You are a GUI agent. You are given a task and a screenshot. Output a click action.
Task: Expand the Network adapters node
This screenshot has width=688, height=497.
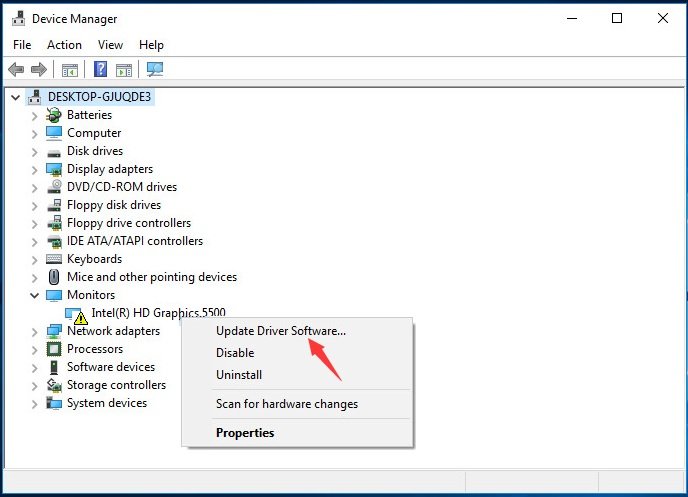35,332
